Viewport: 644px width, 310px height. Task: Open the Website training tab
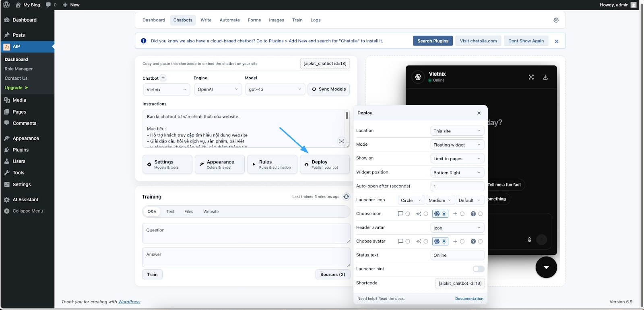(x=211, y=212)
